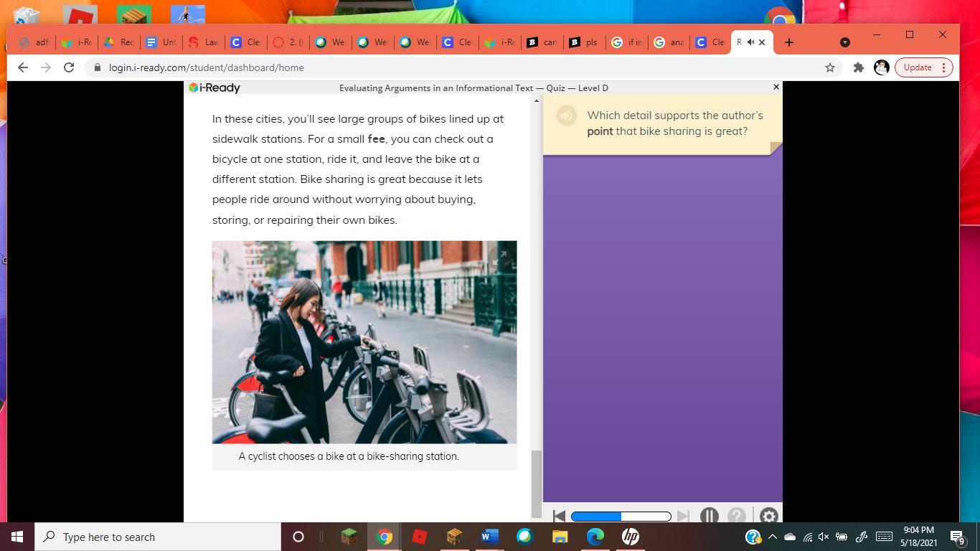The image size is (980, 551).
Task: Switch to the '2. (' tab
Action: click(288, 42)
